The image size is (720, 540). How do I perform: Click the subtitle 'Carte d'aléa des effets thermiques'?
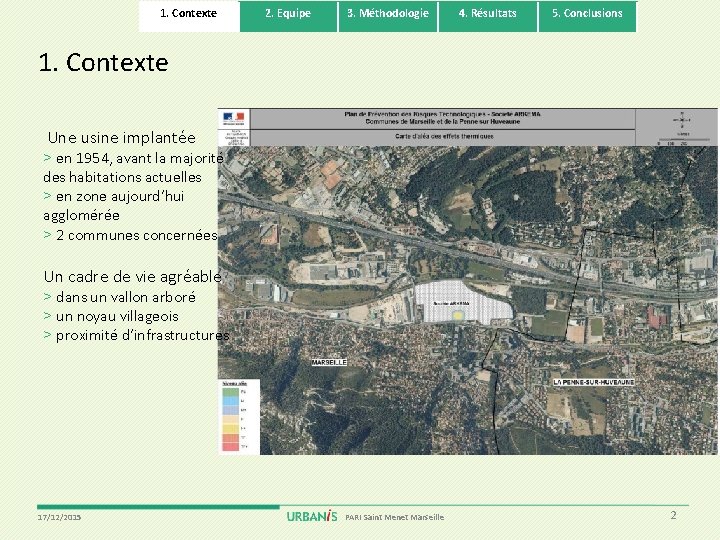[444, 136]
